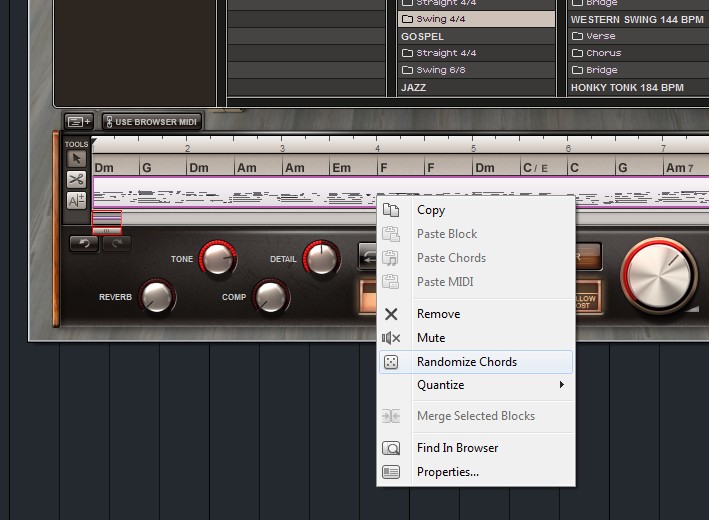Screen dimensions: 709x520
Task: Open Gospel Straight 4/4 folder
Action: (477, 53)
